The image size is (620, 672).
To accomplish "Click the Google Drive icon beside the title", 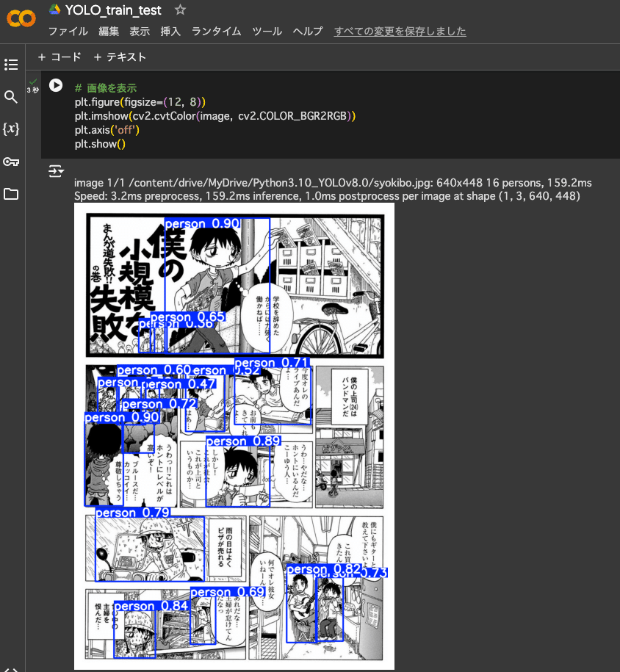I will (x=54, y=10).
